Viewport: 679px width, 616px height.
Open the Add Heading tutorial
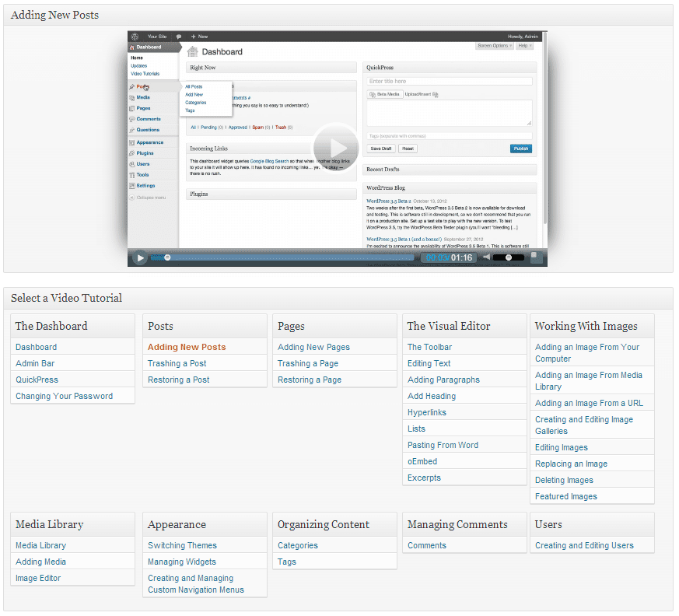(x=432, y=397)
